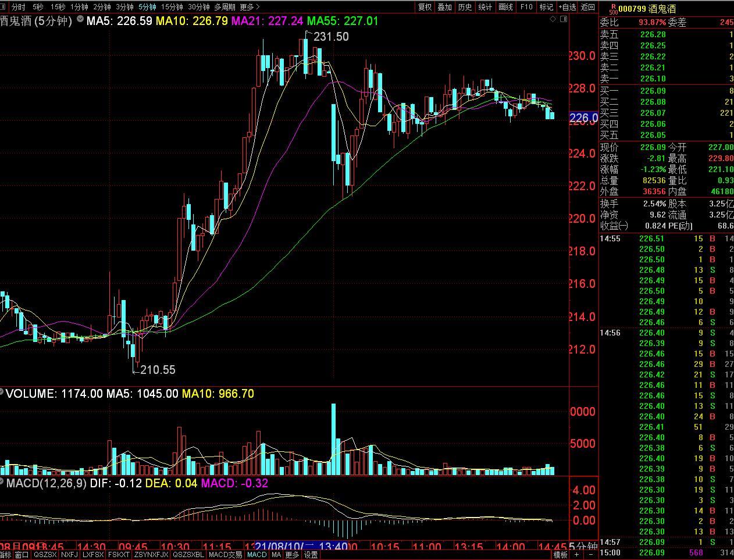Click the R500 badge next to stock code
The height and width of the screenshot is (560, 734).
613,9
